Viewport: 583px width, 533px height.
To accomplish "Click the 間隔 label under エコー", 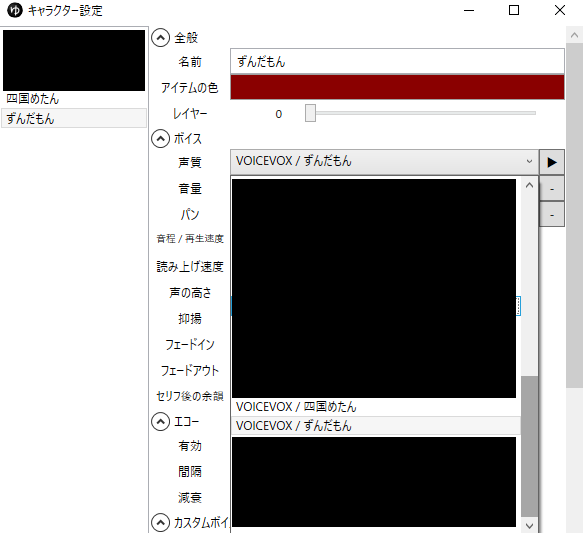I will click(190, 472).
